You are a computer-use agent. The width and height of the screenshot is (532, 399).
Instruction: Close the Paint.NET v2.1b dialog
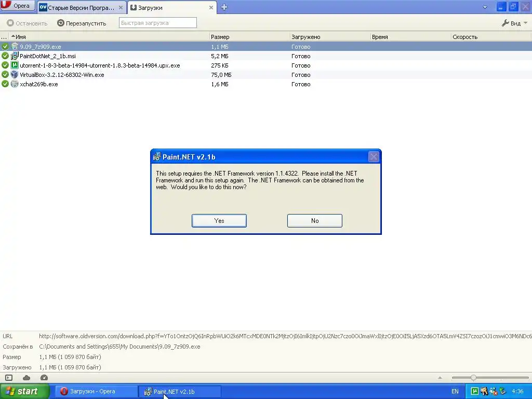tap(374, 157)
